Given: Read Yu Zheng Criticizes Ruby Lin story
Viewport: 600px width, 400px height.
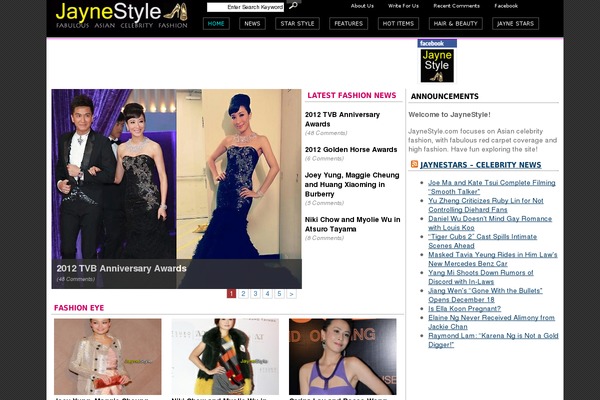Looking at the screenshot, I should (486, 205).
